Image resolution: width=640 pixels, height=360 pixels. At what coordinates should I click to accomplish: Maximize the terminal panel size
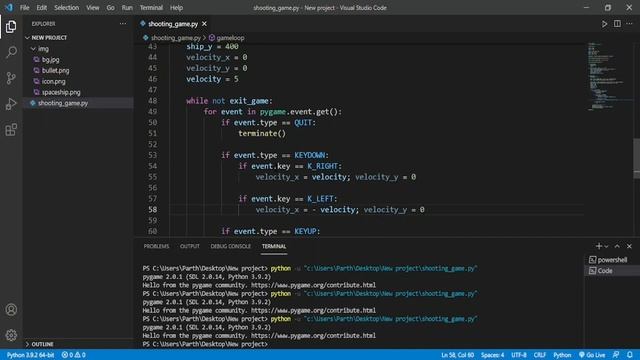coord(617,246)
